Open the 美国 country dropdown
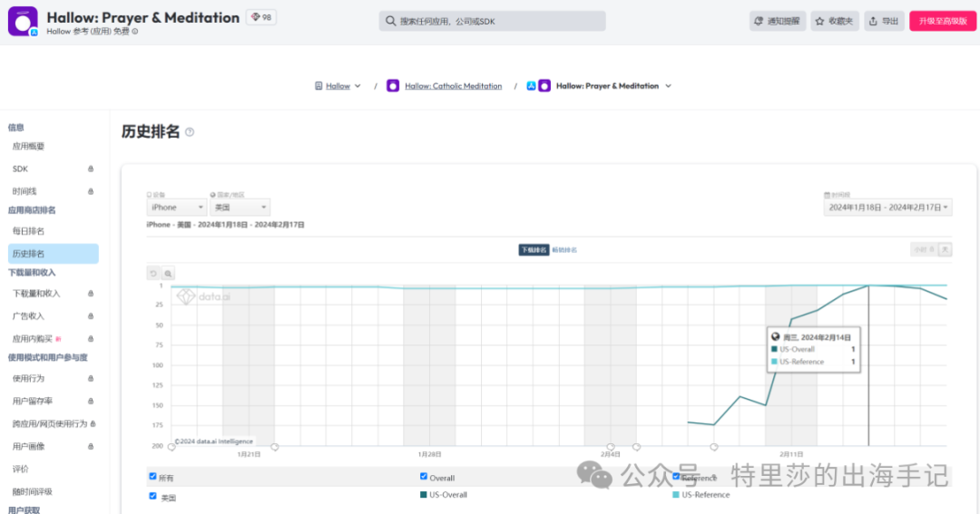 (240, 208)
